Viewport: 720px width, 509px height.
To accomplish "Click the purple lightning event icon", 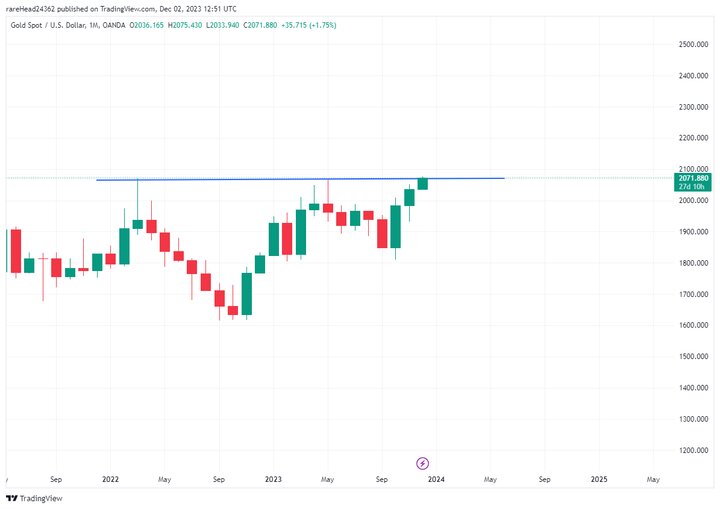I will pos(422,463).
